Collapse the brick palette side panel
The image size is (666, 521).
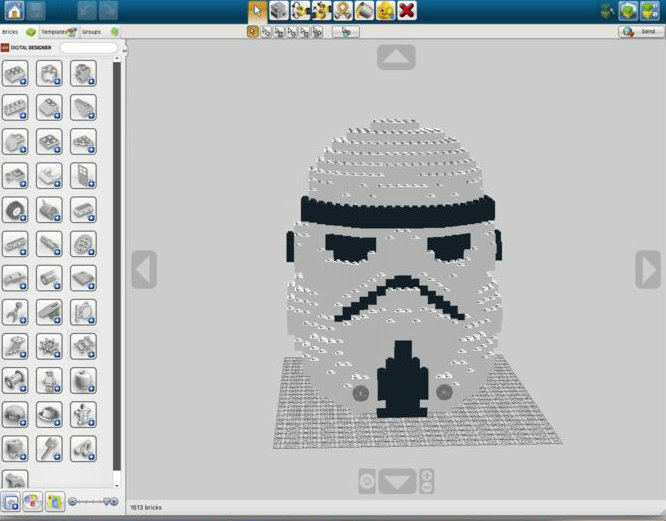click(124, 51)
